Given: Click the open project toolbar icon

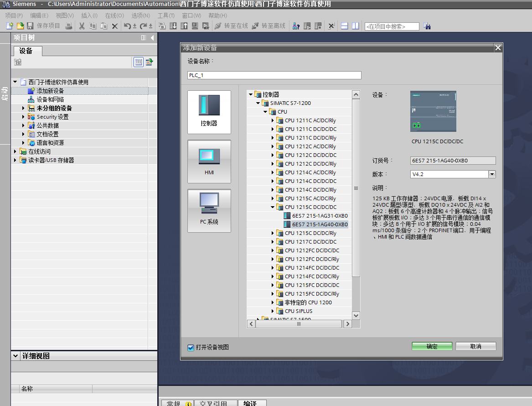Looking at the screenshot, I should tap(20, 26).
